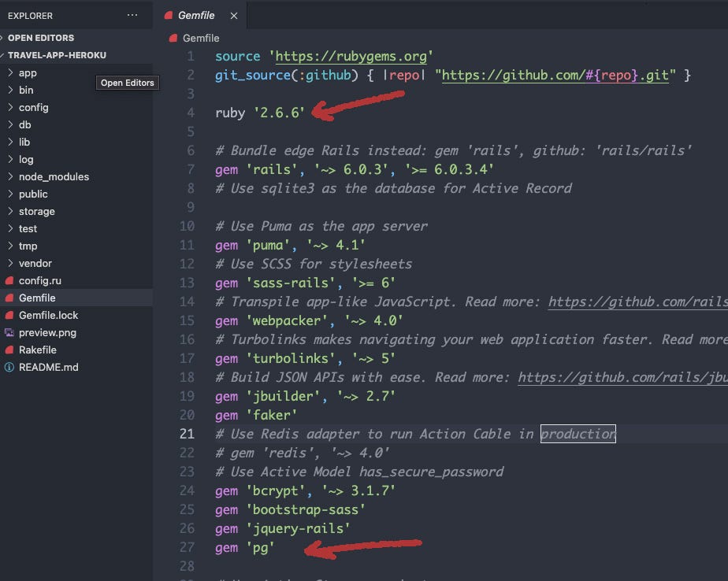This screenshot has height=581, width=728.
Task: Click the preview.png image icon
Action: [x=9, y=333]
